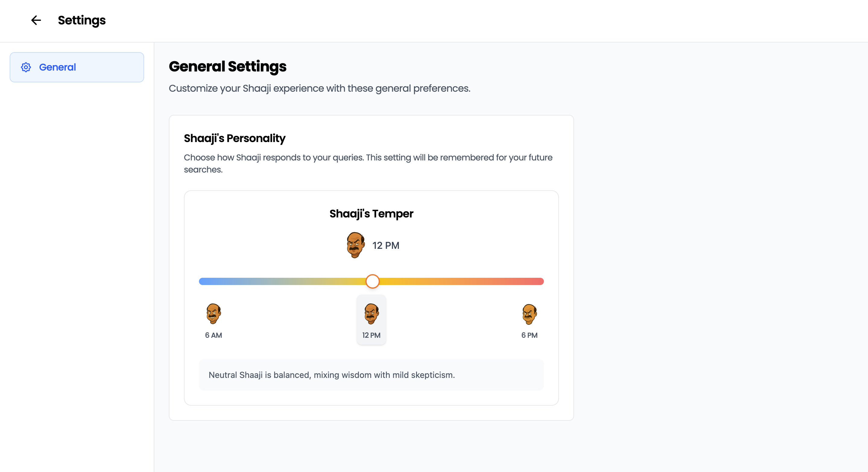Click the gear icon beside General
The width and height of the screenshot is (868, 472).
click(x=26, y=68)
